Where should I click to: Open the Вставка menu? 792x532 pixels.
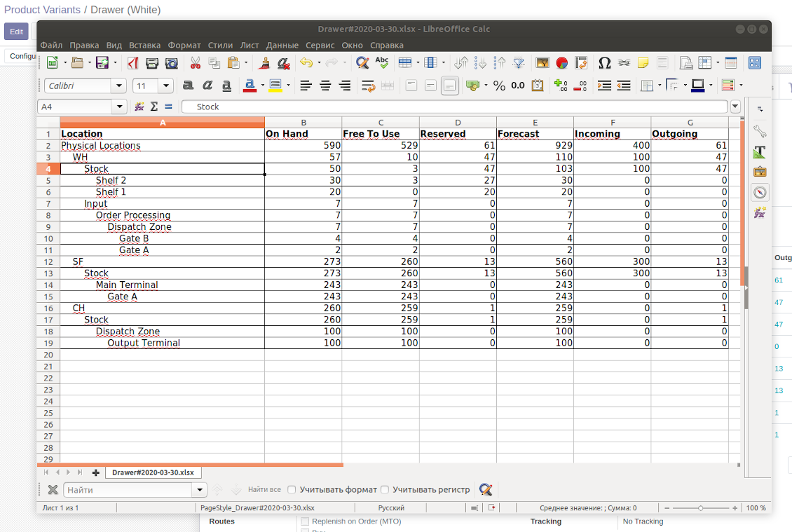coord(144,46)
